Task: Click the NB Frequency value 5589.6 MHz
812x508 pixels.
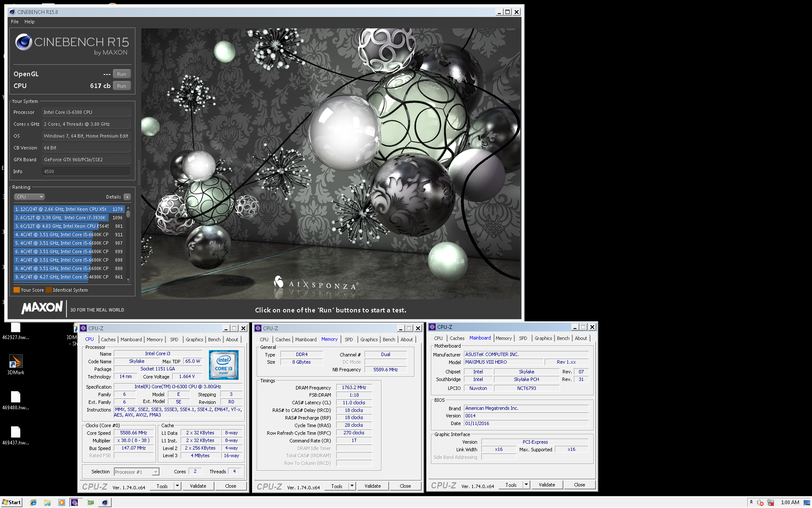Action: click(x=386, y=370)
